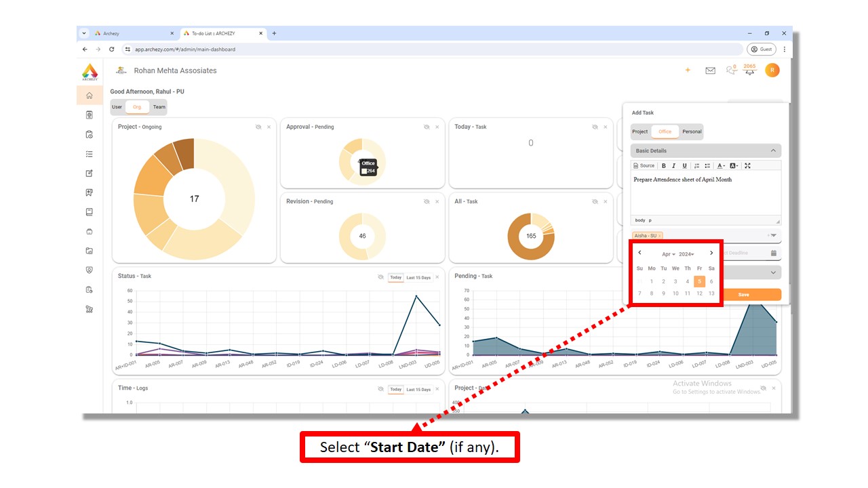Hide the Time - Logs chart
Image resolution: width=868 pixels, height=488 pixels.
[x=381, y=389]
